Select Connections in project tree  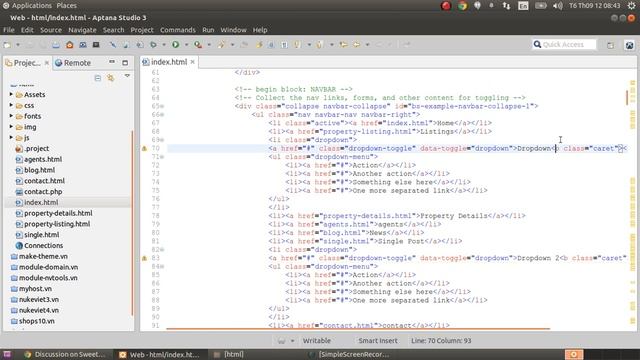tap(39, 245)
